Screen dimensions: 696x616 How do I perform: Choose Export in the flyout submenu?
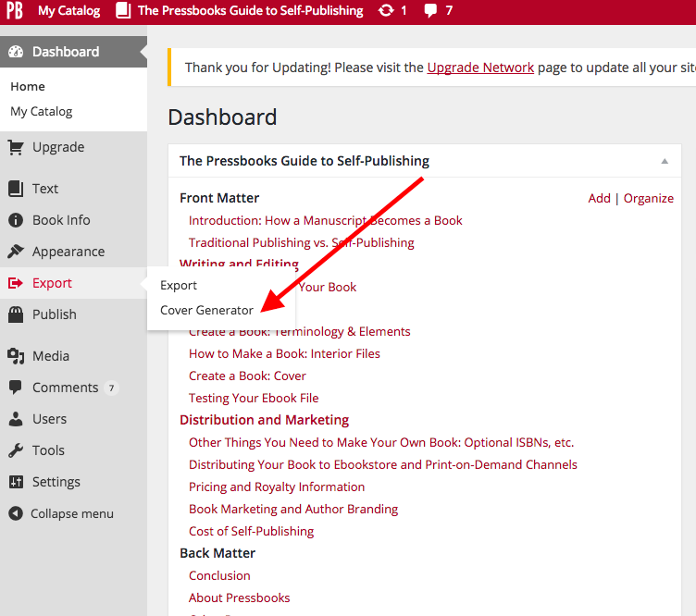pos(179,286)
